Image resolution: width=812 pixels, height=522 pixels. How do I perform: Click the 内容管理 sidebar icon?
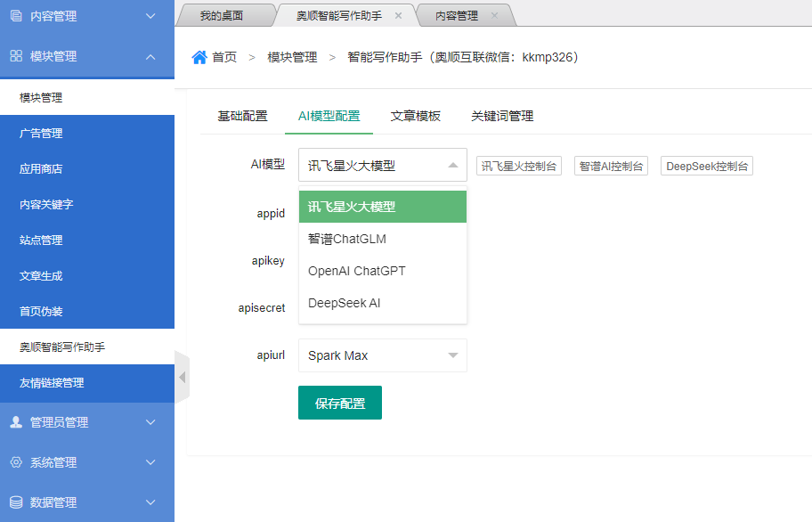click(16, 16)
